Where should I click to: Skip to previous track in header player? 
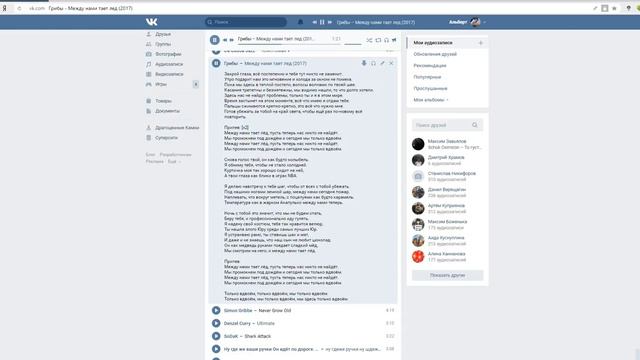pos(314,22)
